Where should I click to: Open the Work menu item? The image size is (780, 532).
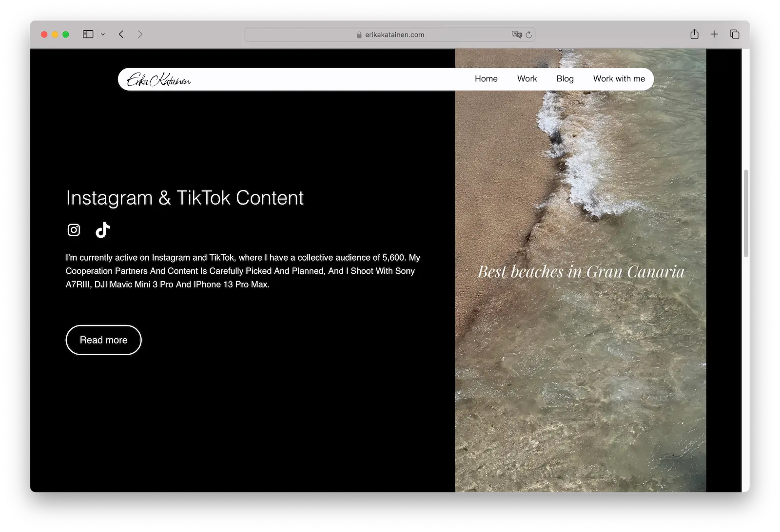point(526,79)
